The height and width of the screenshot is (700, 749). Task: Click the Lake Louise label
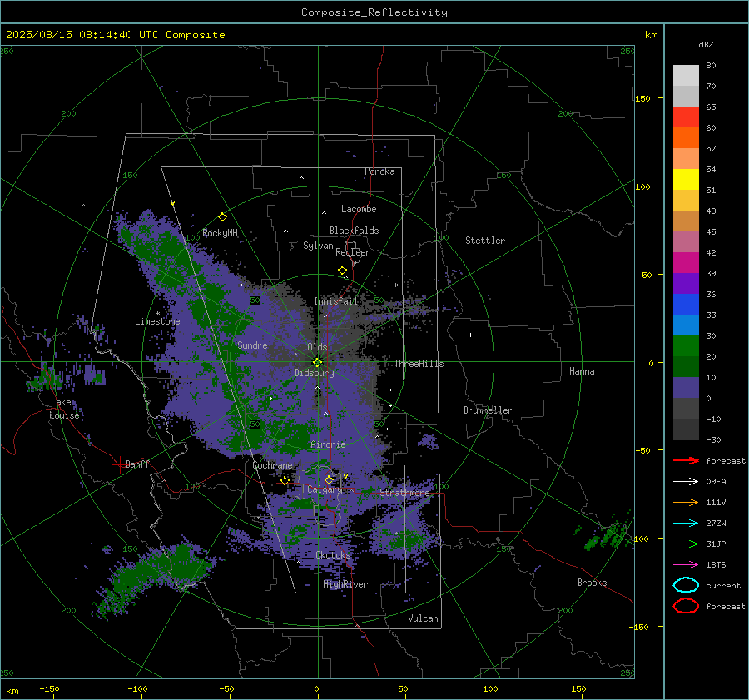pos(64,409)
